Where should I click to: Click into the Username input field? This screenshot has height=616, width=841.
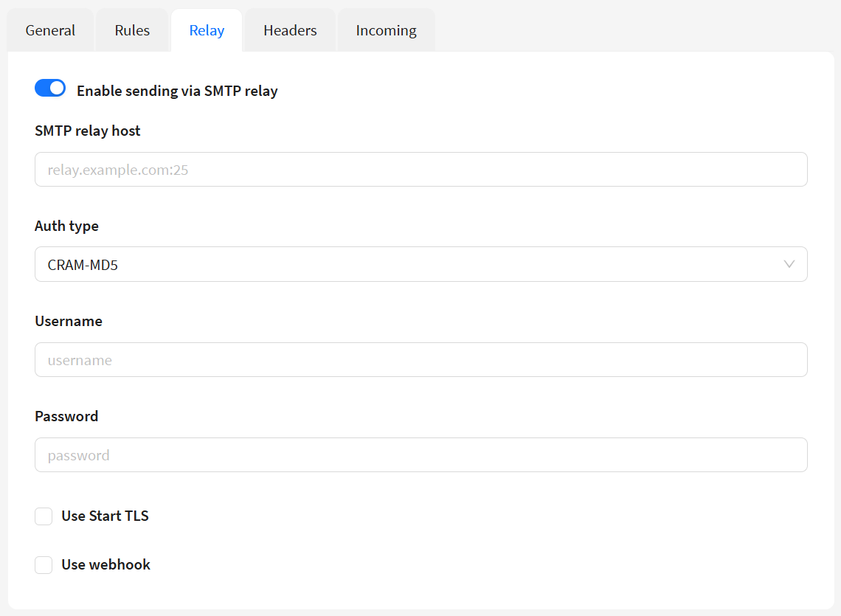420,360
